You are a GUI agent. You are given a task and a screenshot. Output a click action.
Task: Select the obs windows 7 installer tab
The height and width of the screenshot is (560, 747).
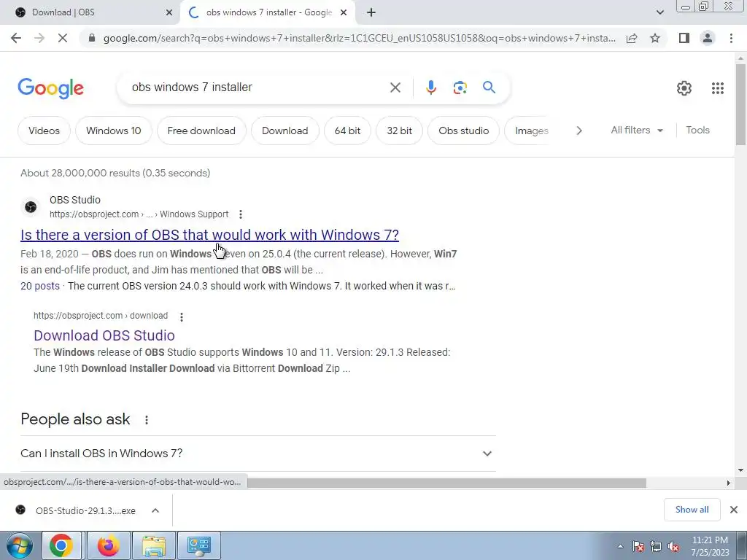pos(268,13)
